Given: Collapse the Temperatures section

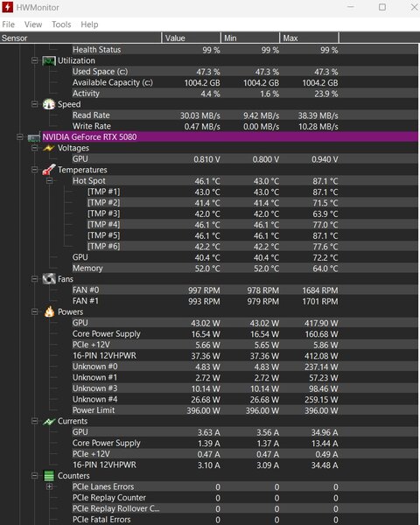Looking at the screenshot, I should pyautogui.click(x=34, y=170).
